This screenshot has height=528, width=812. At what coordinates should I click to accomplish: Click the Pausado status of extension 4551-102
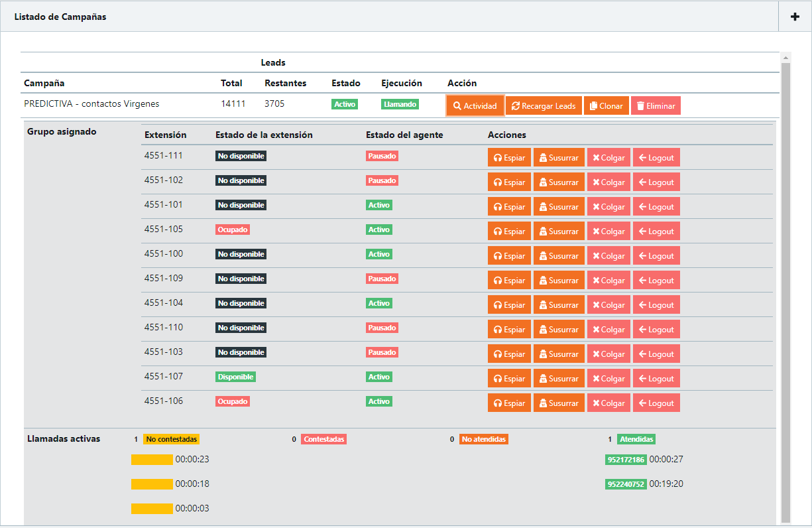point(382,180)
